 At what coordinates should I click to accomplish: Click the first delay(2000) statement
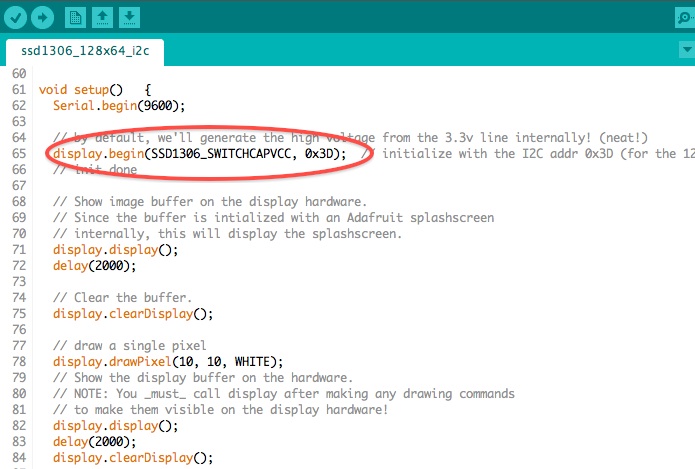tap(94, 266)
